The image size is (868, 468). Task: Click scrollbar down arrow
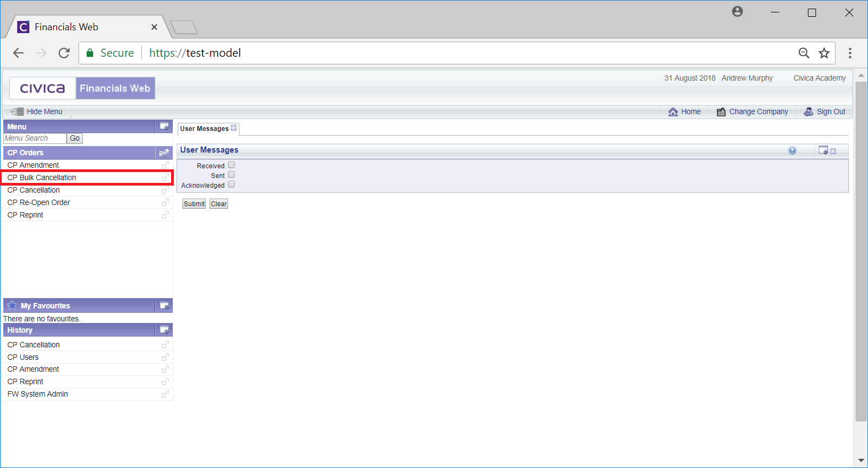pyautogui.click(x=861, y=460)
